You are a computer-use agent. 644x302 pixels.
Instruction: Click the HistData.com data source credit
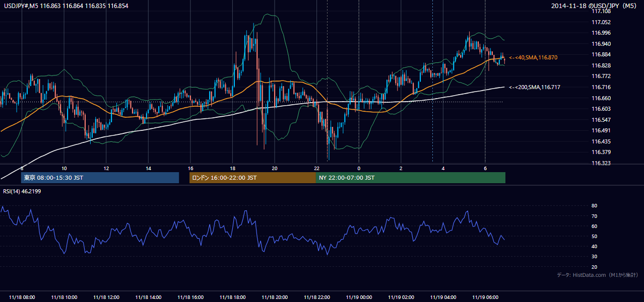tap(598, 275)
